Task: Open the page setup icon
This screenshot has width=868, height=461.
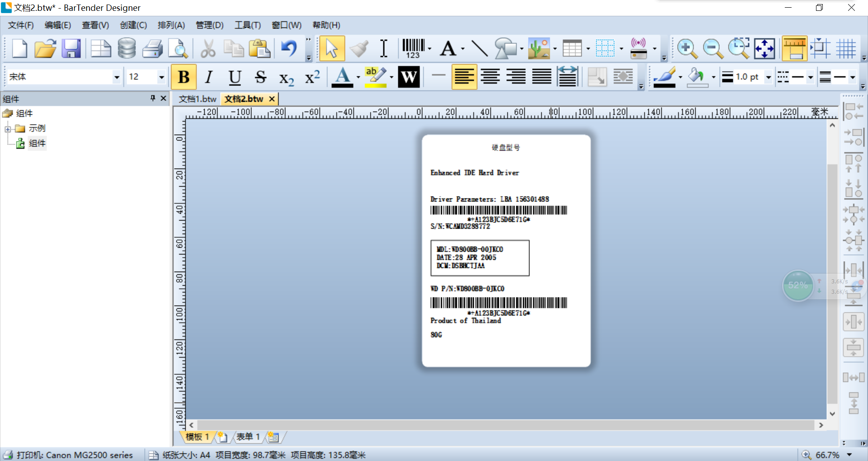Action: [101, 48]
